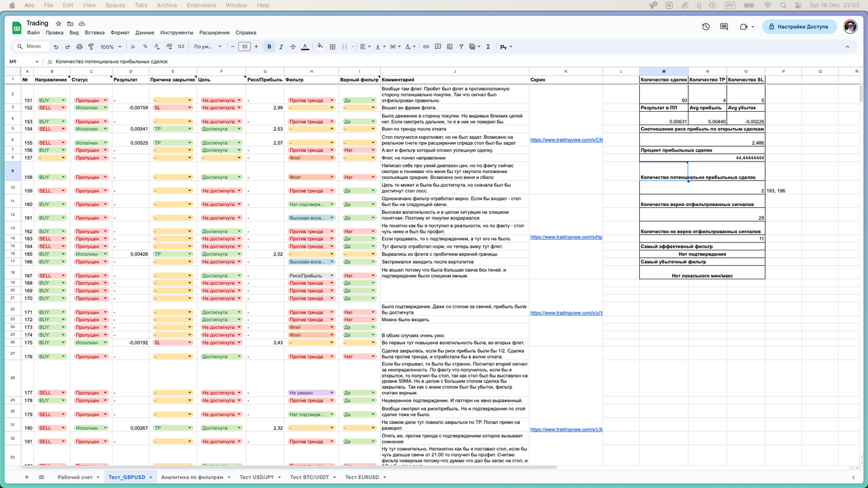Decrease font size with minus button
The image size is (868, 488).
tap(233, 47)
